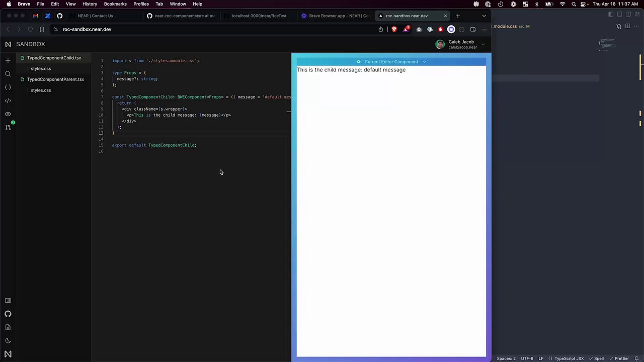Open the Brave Wallet icon
This screenshot has height=362, width=644.
click(x=473, y=29)
